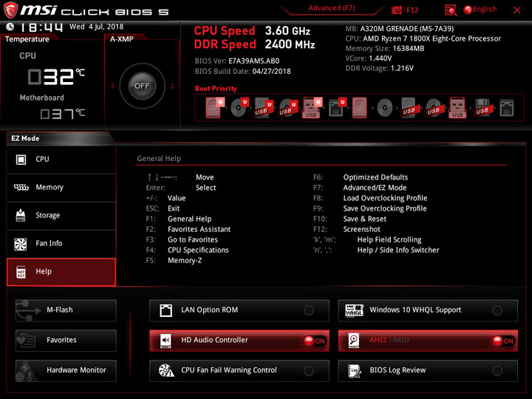Select the UEFI network boot device icon
The image size is (532, 399).
tap(337, 108)
